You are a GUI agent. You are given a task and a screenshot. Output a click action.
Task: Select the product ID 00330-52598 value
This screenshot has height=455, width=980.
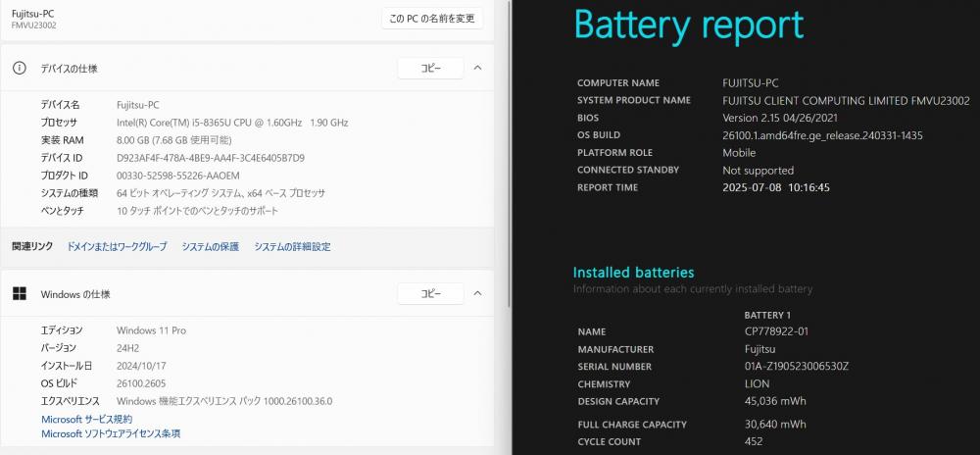(x=178, y=176)
